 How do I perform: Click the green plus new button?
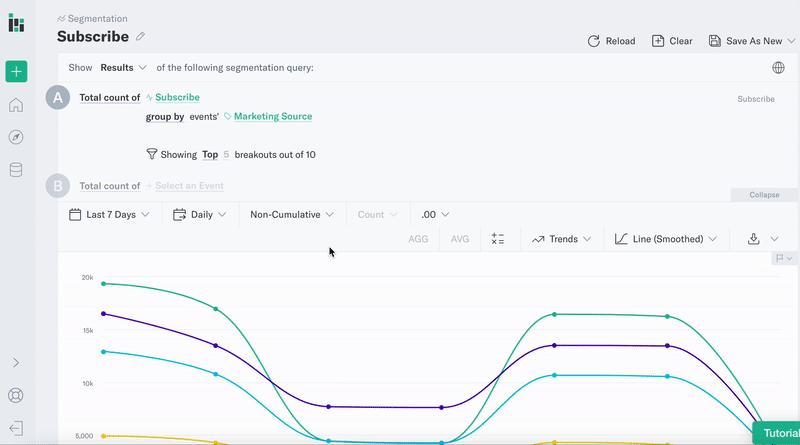coord(16,71)
